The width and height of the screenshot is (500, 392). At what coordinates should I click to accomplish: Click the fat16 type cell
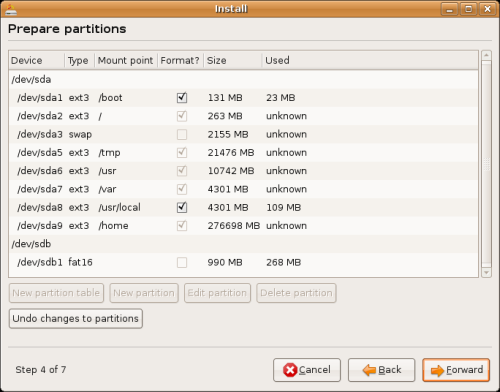80,262
